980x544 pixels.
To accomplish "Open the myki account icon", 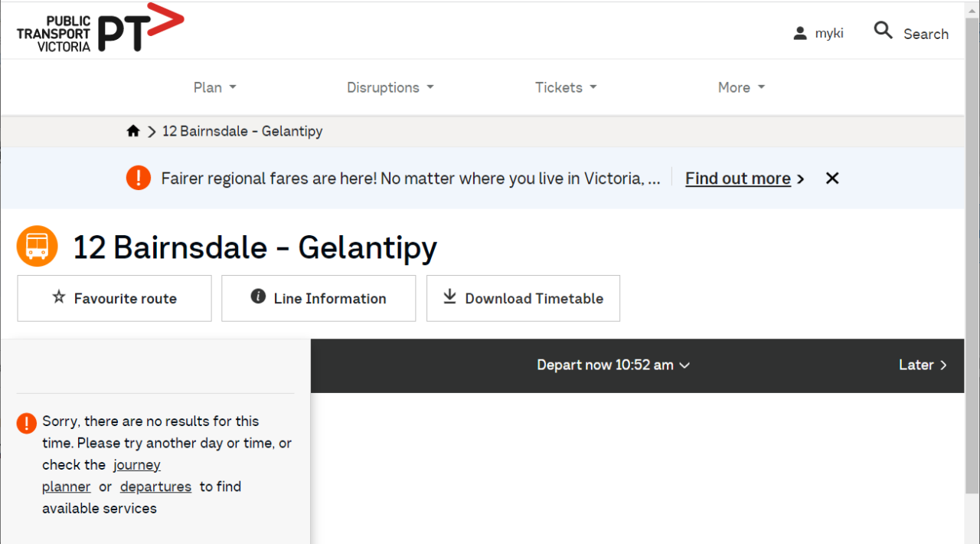I will 800,34.
